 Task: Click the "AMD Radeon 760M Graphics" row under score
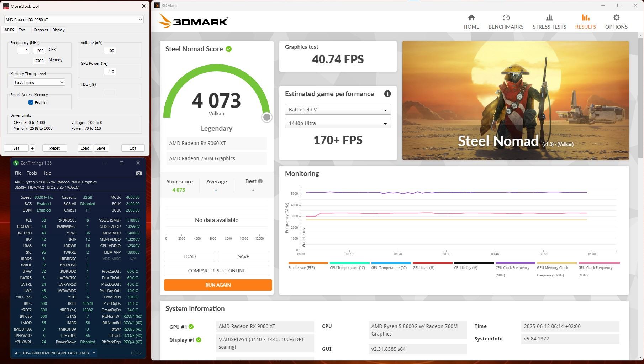point(217,158)
